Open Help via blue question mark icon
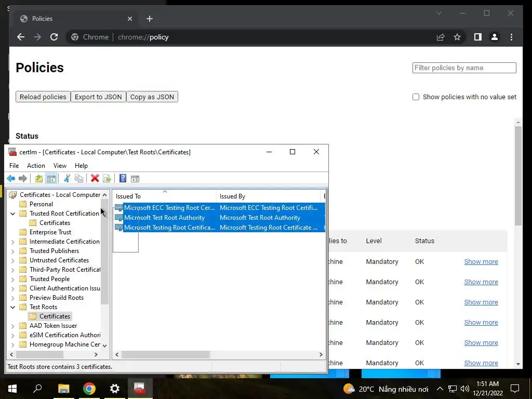The image size is (532, 399). (123, 179)
